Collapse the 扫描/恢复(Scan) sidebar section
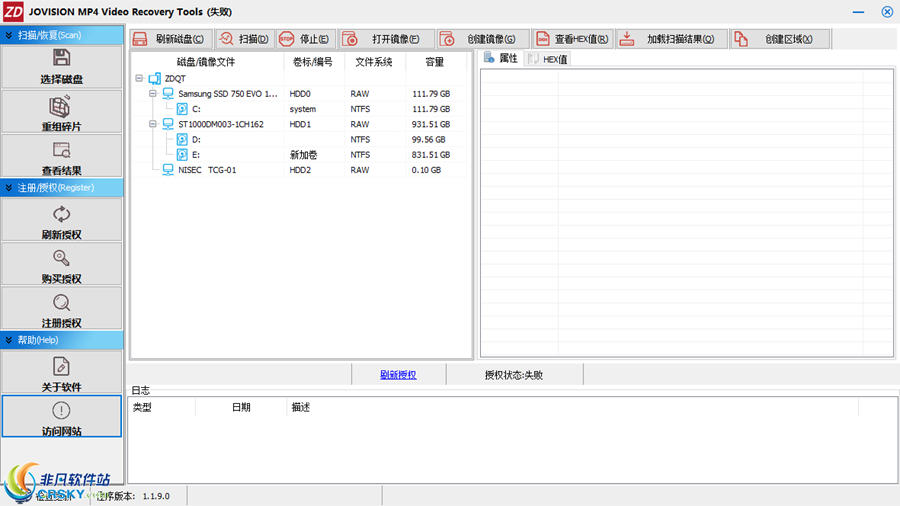Image resolution: width=900 pixels, height=506 pixels. [x=61, y=35]
